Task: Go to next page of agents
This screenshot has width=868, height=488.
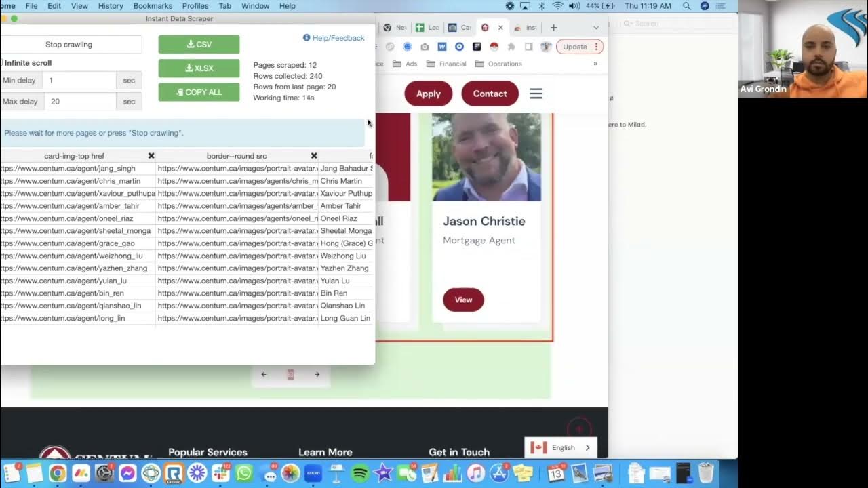Action: pyautogui.click(x=317, y=374)
